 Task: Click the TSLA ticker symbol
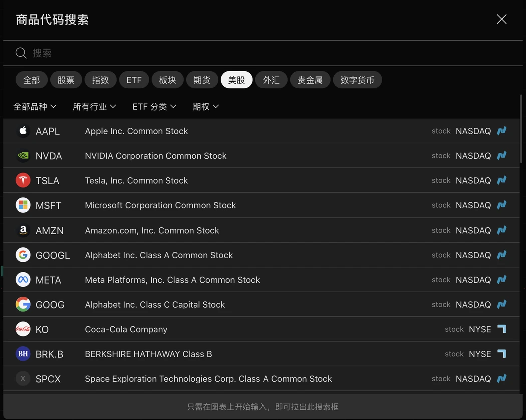47,181
